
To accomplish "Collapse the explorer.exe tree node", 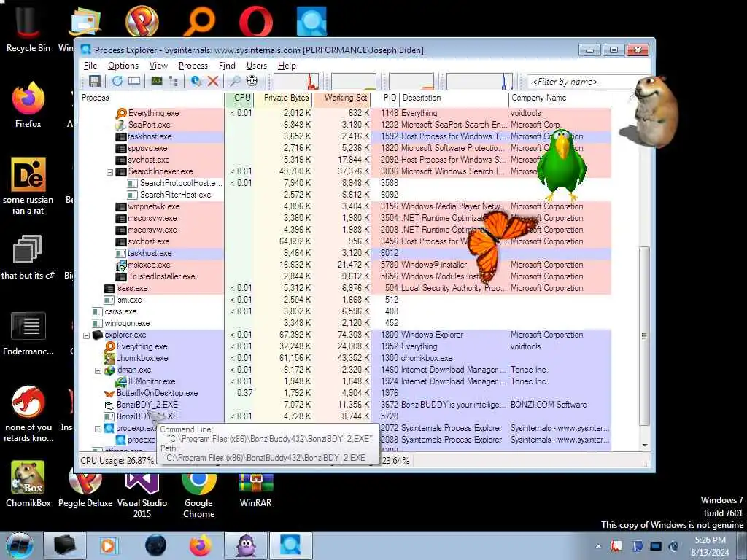I will [x=87, y=335].
